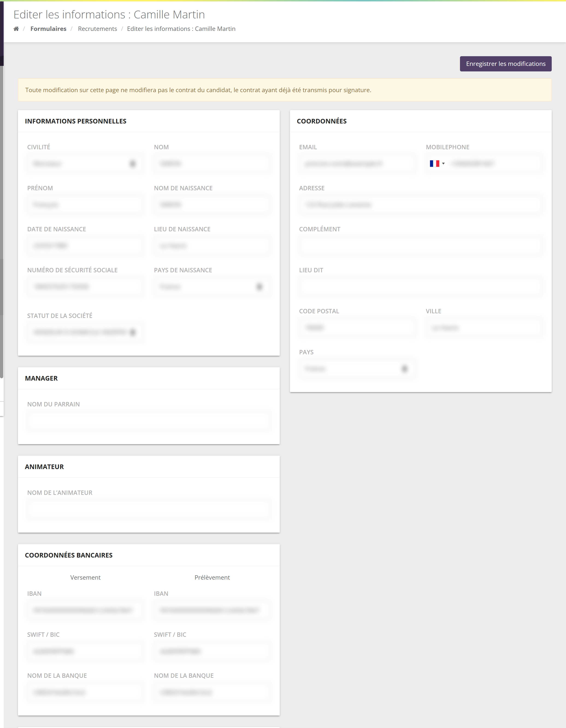Click the Prélèvement Nom de la banque field
The image size is (566, 728).
click(212, 692)
